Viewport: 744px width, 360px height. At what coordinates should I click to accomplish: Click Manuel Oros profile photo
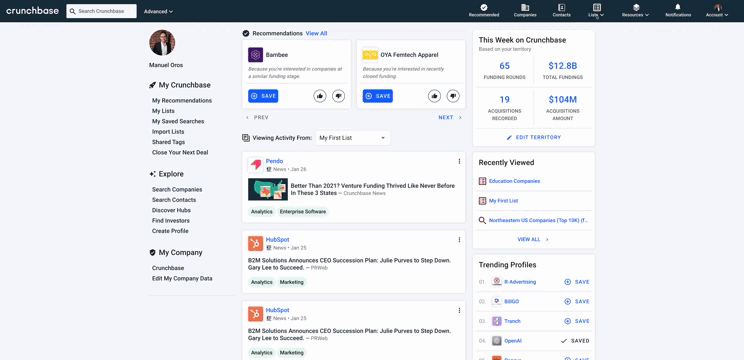pos(162,43)
